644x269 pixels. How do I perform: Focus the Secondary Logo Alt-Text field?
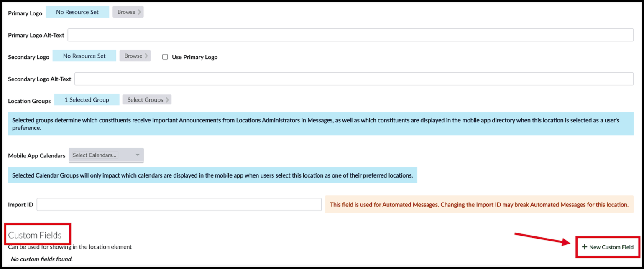[354, 79]
